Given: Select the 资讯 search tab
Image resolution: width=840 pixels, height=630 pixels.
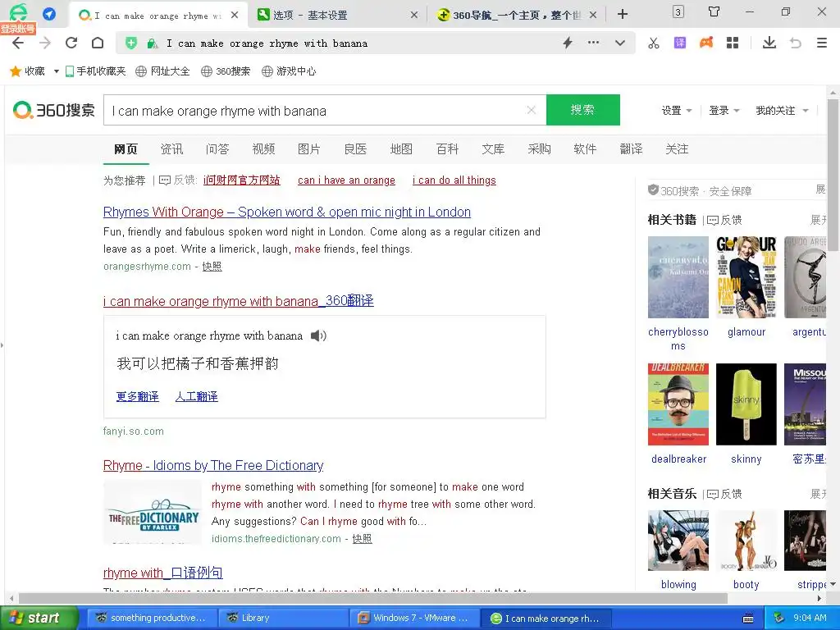Looking at the screenshot, I should pyautogui.click(x=171, y=149).
